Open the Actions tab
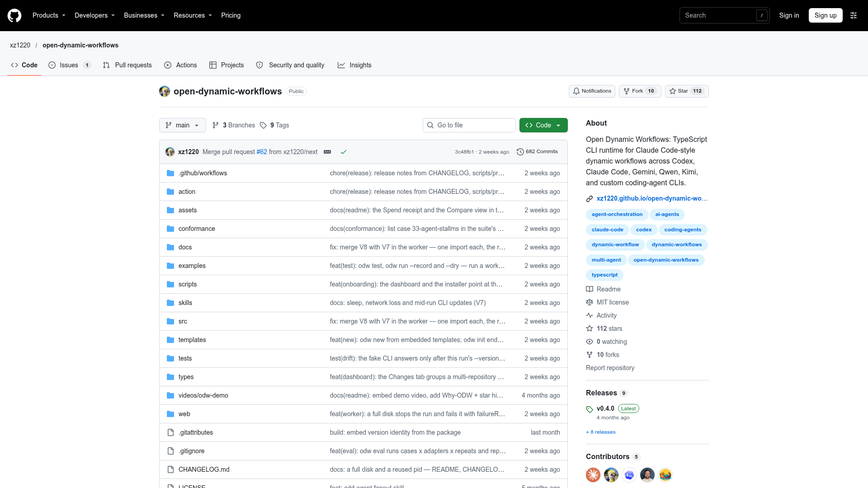Screen dimensions: 868x488 (180, 65)
